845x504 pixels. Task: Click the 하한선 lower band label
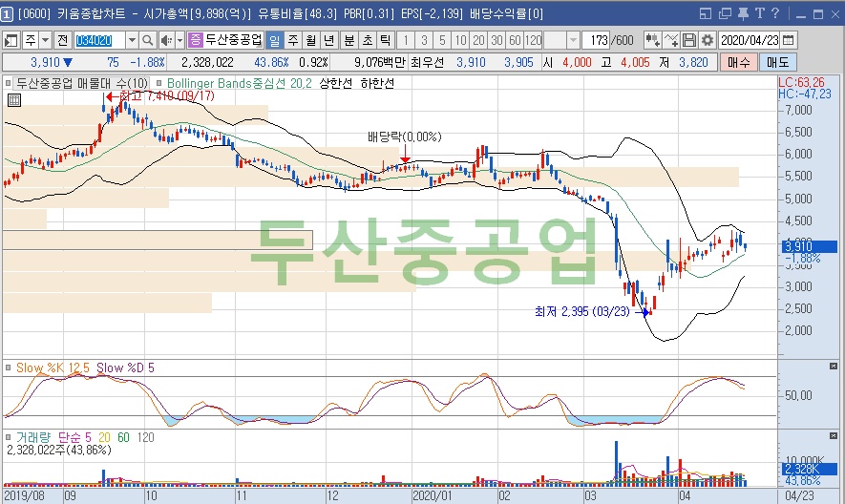point(377,83)
